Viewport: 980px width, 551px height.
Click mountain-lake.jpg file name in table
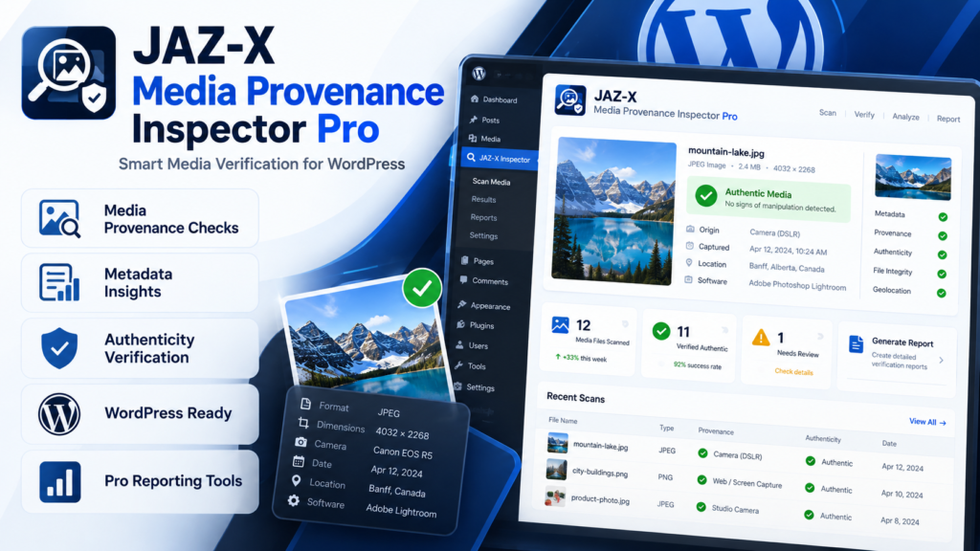(601, 446)
